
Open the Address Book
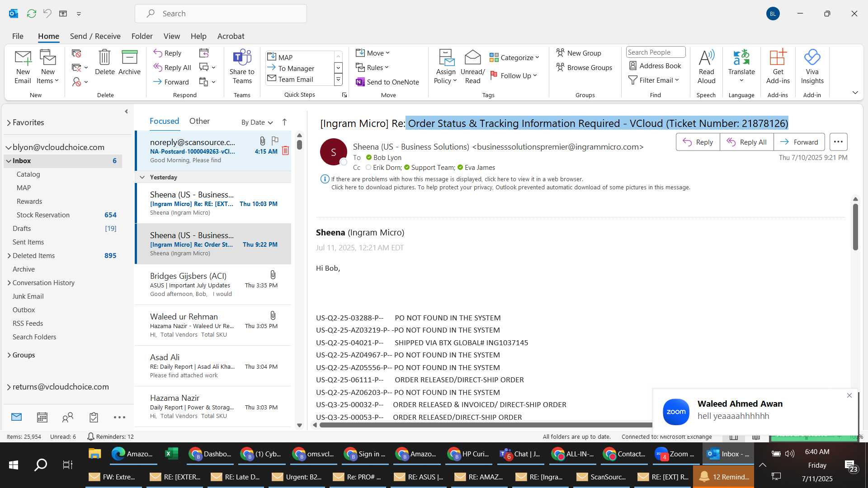click(655, 66)
